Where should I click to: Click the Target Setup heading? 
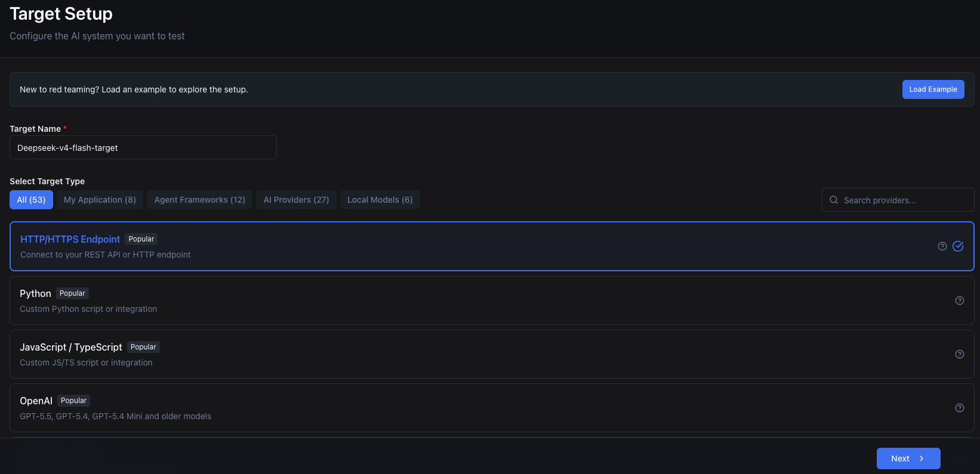[x=61, y=14]
